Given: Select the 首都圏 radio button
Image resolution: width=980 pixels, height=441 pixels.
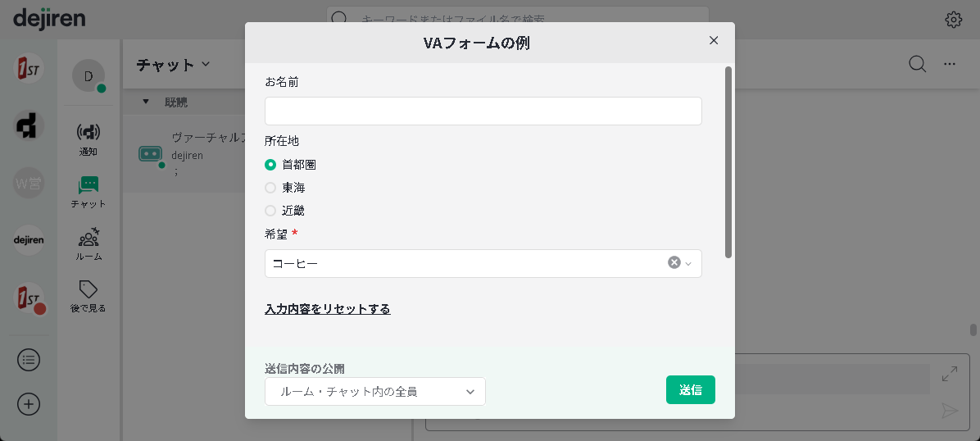Looking at the screenshot, I should coord(270,165).
